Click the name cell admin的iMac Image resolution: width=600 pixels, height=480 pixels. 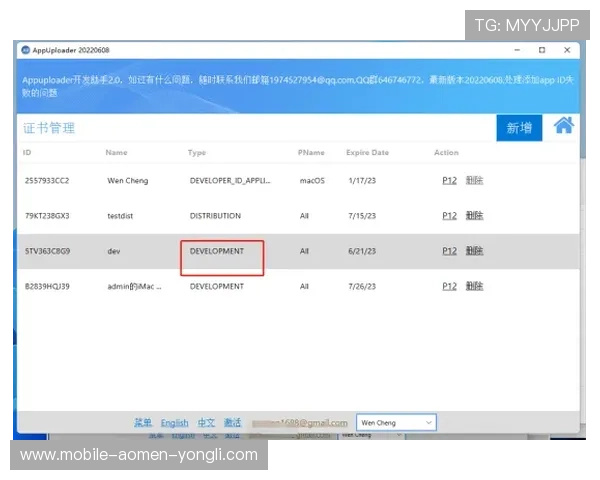tap(134, 286)
